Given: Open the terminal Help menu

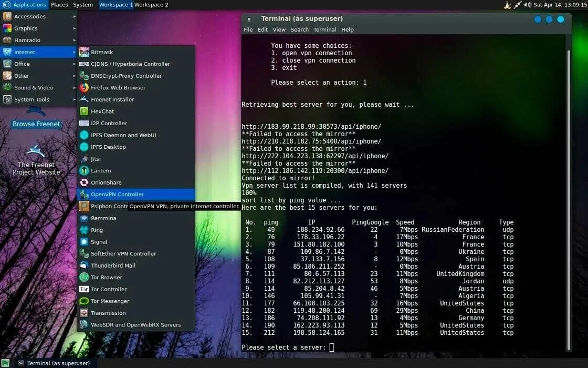Looking at the screenshot, I should coord(347,29).
